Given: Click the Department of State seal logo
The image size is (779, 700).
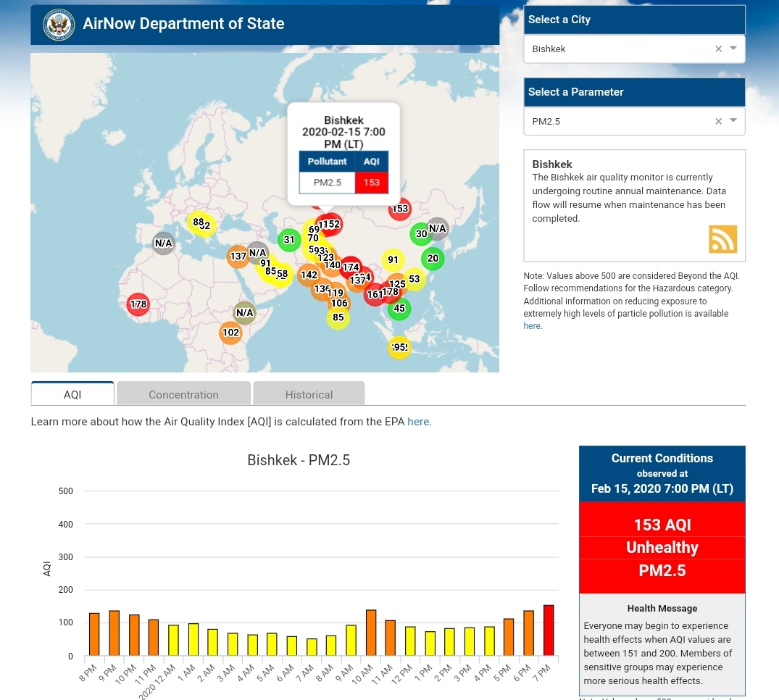Looking at the screenshot, I should pyautogui.click(x=59, y=25).
